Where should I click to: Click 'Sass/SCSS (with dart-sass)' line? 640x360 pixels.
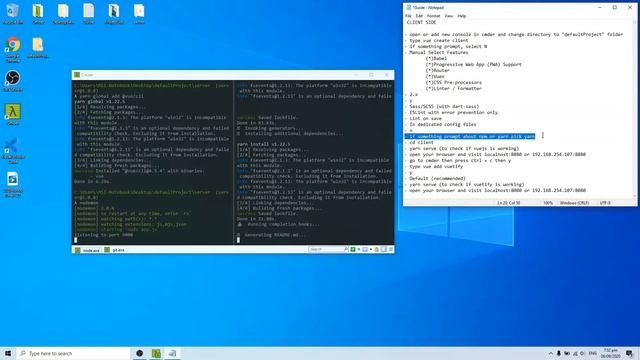[444, 107]
